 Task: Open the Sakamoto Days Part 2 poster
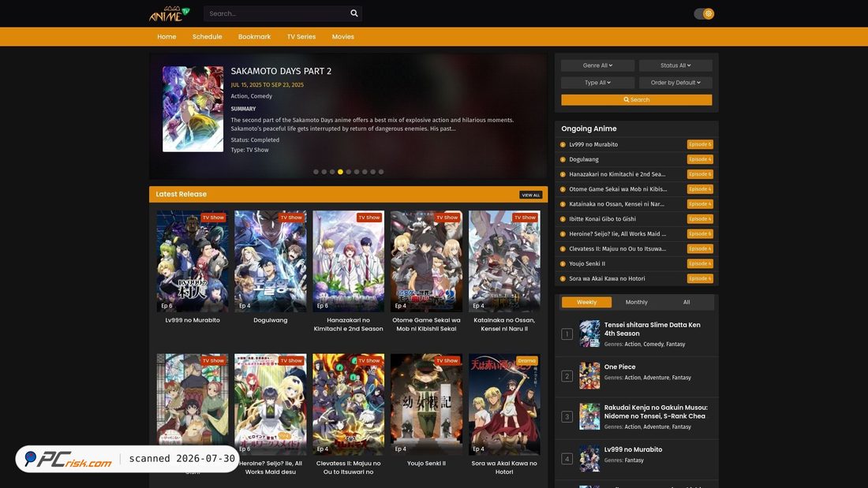point(193,109)
